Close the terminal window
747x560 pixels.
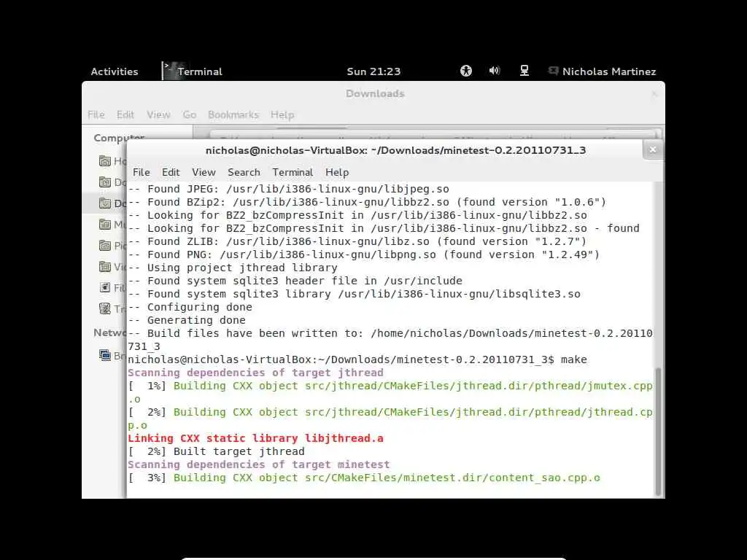653,150
